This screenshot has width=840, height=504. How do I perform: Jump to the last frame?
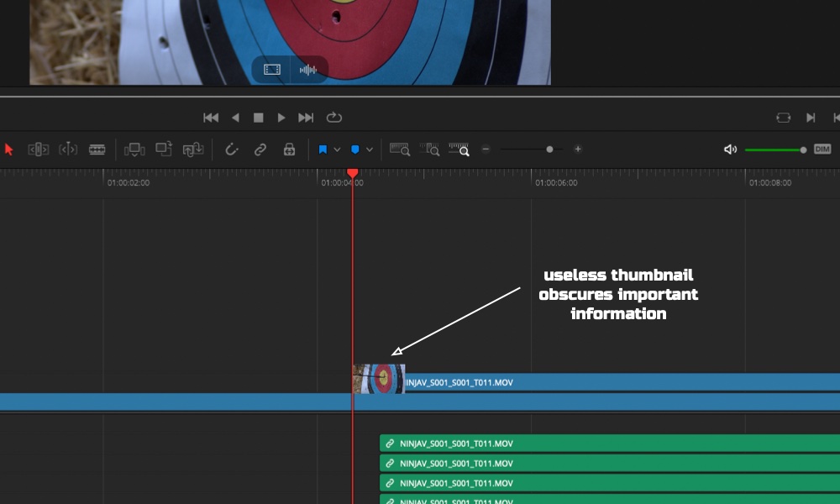tap(306, 118)
